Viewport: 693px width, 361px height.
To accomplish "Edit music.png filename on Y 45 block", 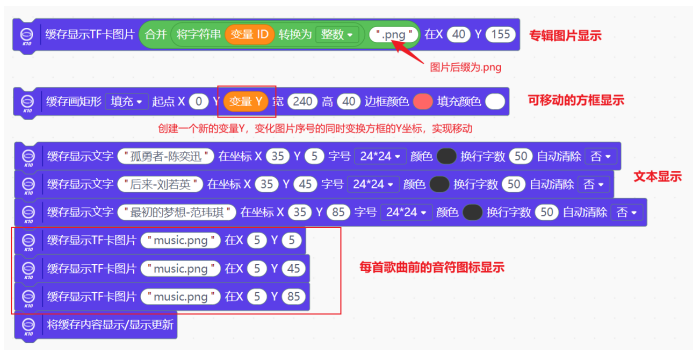I will [181, 268].
